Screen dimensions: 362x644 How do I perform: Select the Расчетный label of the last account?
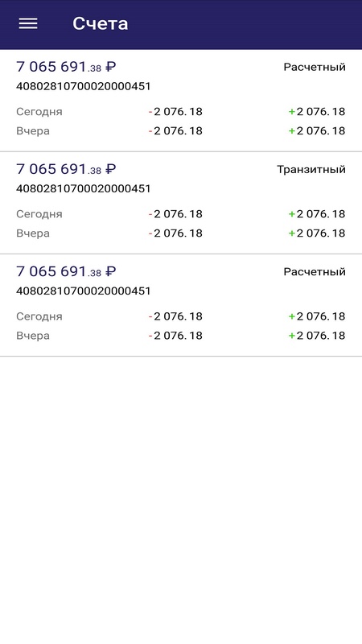[x=315, y=271]
